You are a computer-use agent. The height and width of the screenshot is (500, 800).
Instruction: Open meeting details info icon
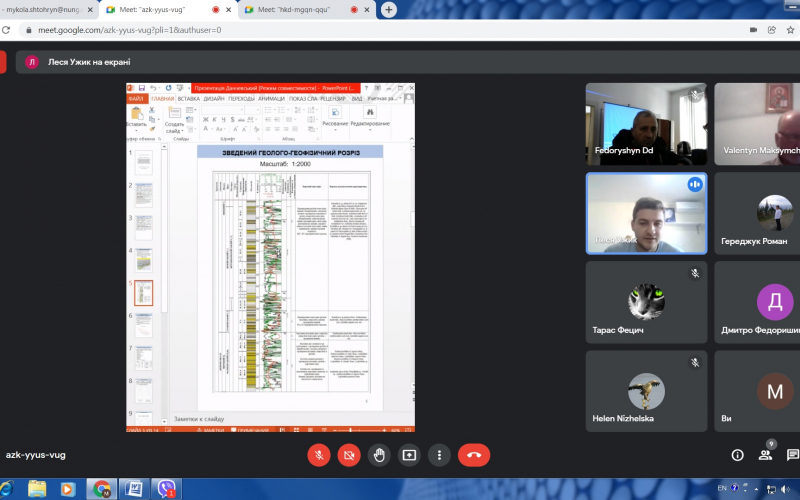coord(738,455)
